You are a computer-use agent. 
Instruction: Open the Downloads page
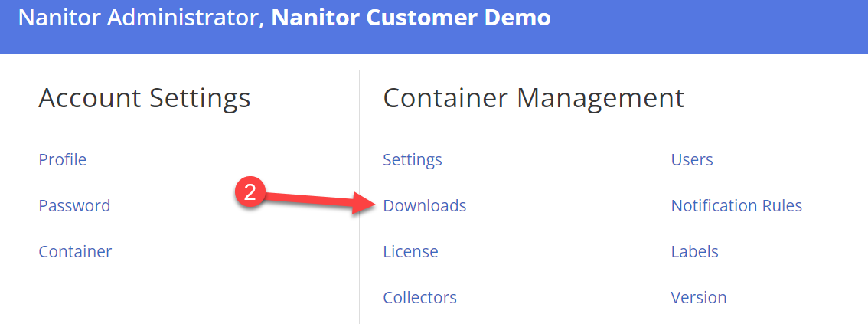coord(424,205)
